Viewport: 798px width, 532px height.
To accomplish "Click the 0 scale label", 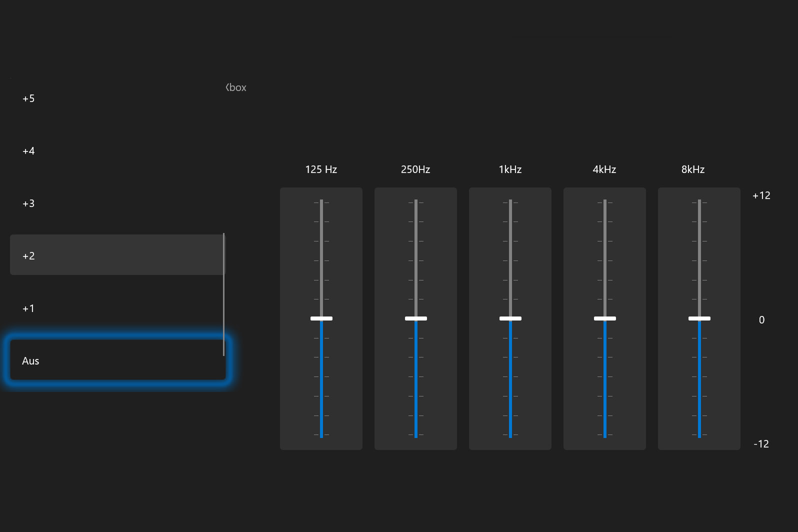I will 762,320.
